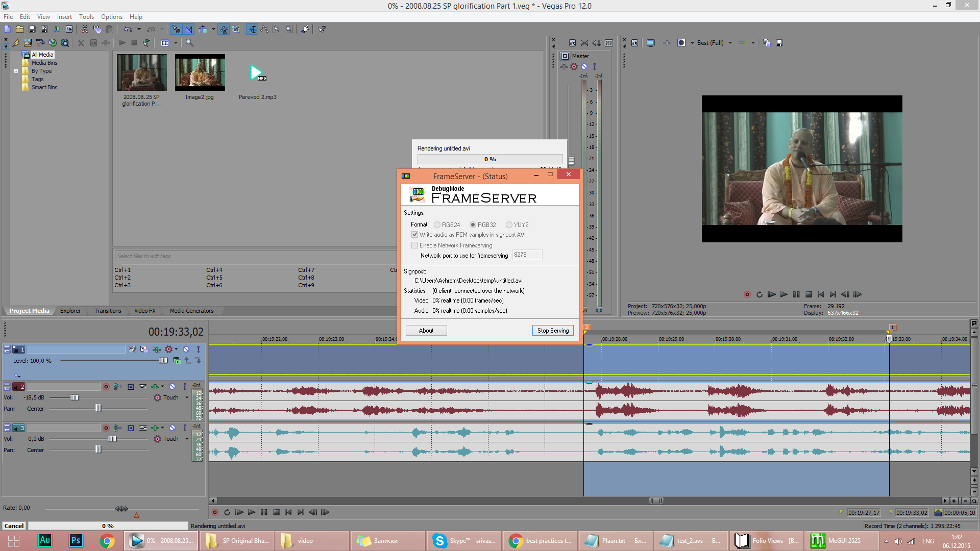Click the Cut scissors toolbar icon
Viewport: 980px width, 551px height.
click(85, 30)
